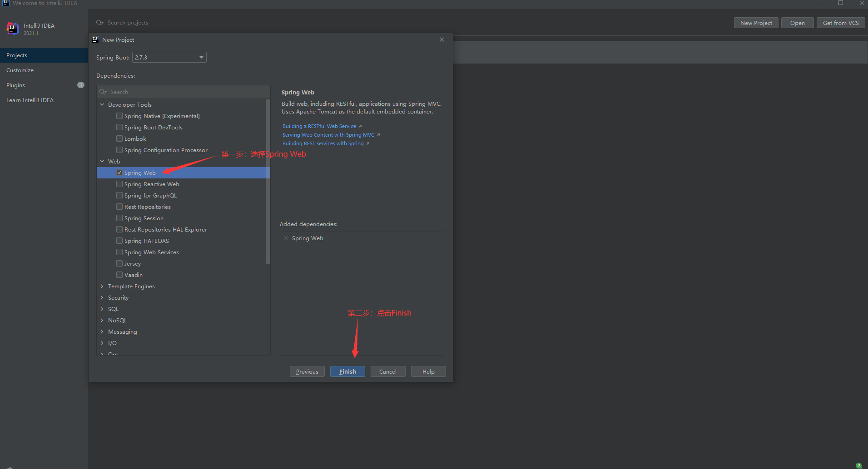
Task: Click the dependencies list vertical scrollbar
Action: 268,182
